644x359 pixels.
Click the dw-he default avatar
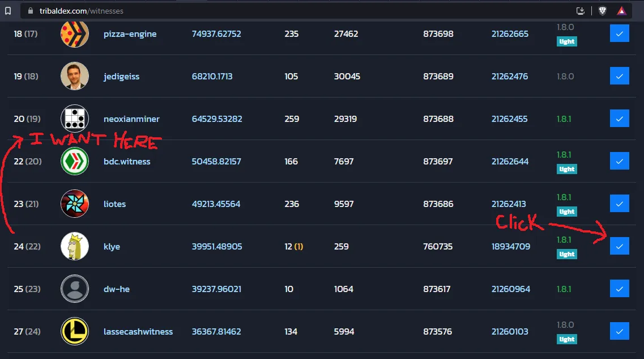click(75, 289)
